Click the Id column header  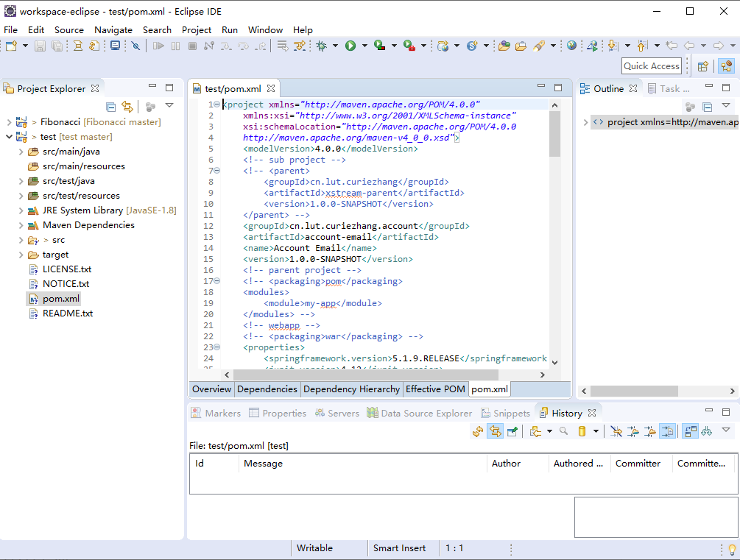pos(214,464)
